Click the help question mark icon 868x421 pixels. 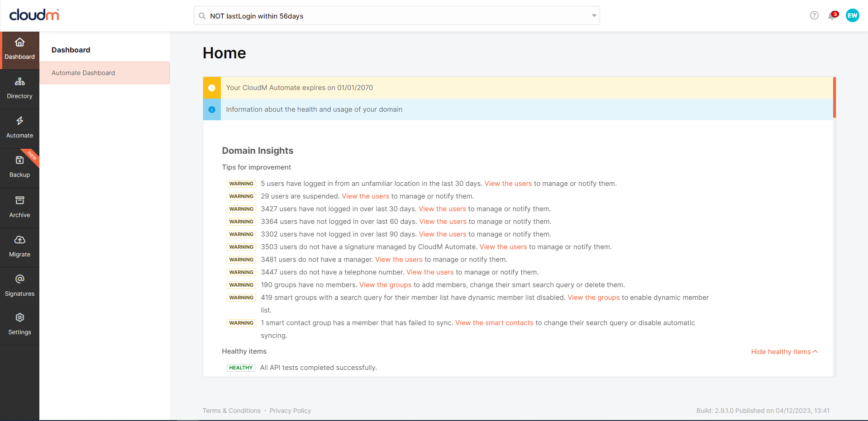tap(814, 15)
